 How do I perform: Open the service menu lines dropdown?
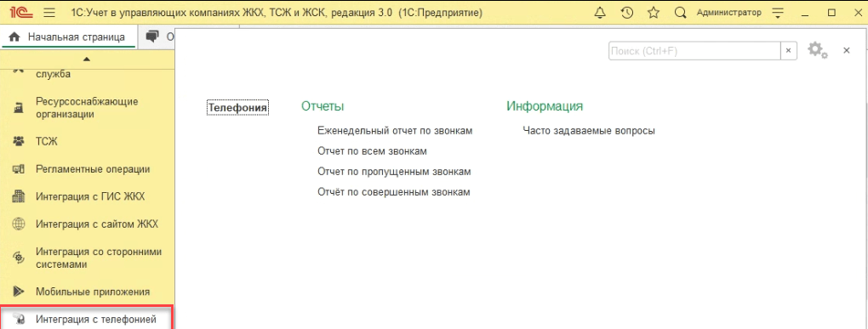point(779,13)
